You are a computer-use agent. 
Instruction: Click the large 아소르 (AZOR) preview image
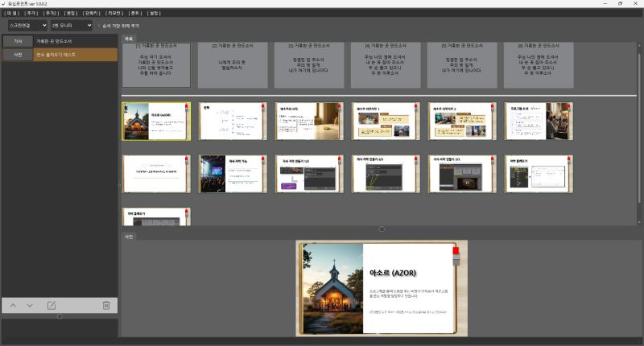[x=381, y=288]
